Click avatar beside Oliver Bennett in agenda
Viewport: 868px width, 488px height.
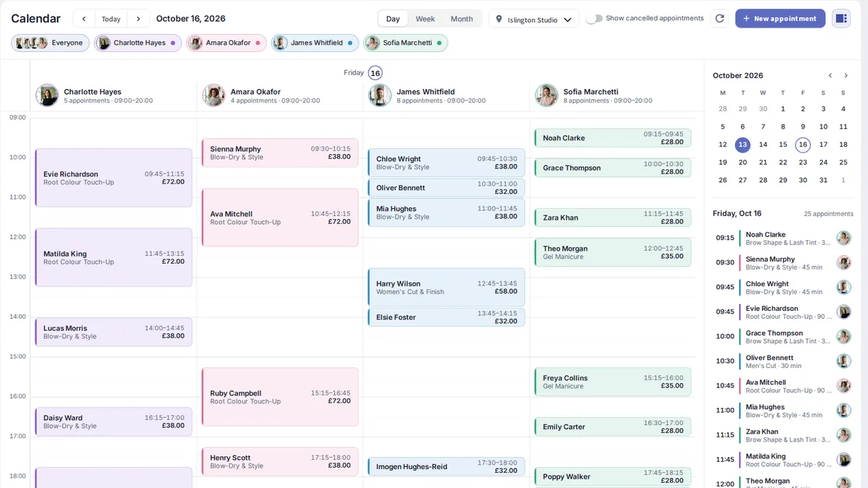[843, 361]
